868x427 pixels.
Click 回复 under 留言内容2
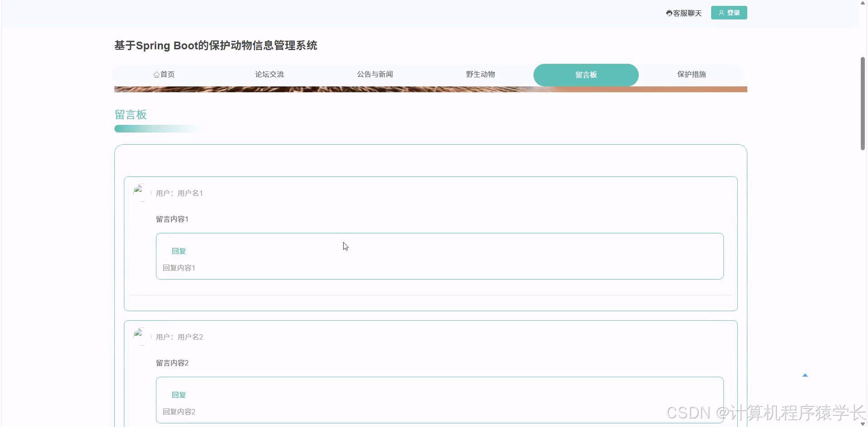coord(178,394)
